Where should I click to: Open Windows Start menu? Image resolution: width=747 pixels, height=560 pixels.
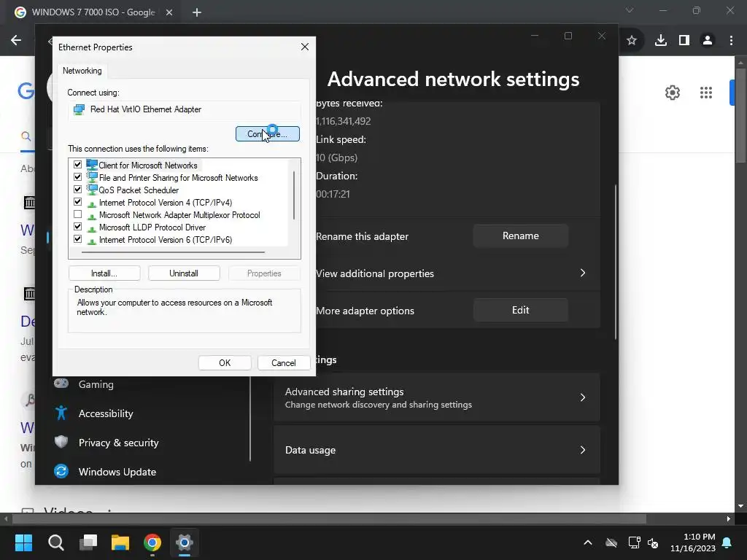coord(23,542)
